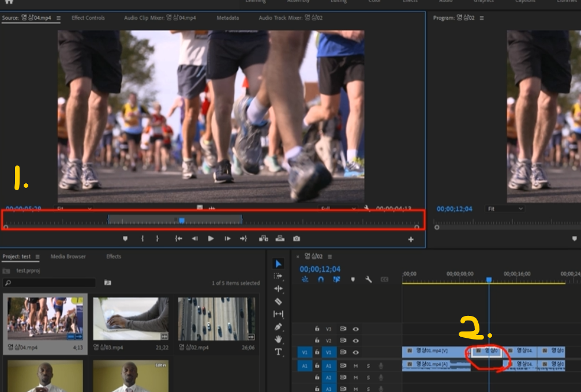Mute the A2 audio track
Screen dimensions: 581x392
click(356, 378)
